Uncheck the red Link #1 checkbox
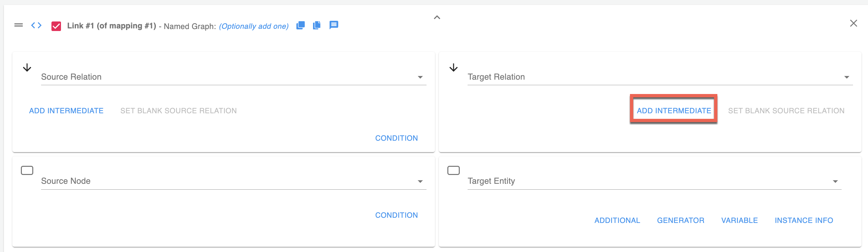 [x=56, y=26]
